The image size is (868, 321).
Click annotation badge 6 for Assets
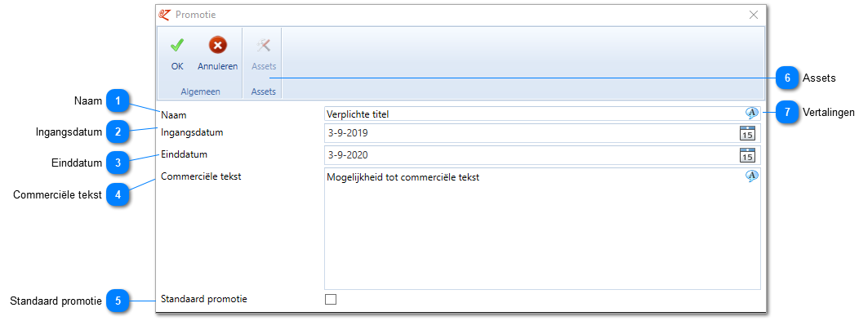click(786, 78)
